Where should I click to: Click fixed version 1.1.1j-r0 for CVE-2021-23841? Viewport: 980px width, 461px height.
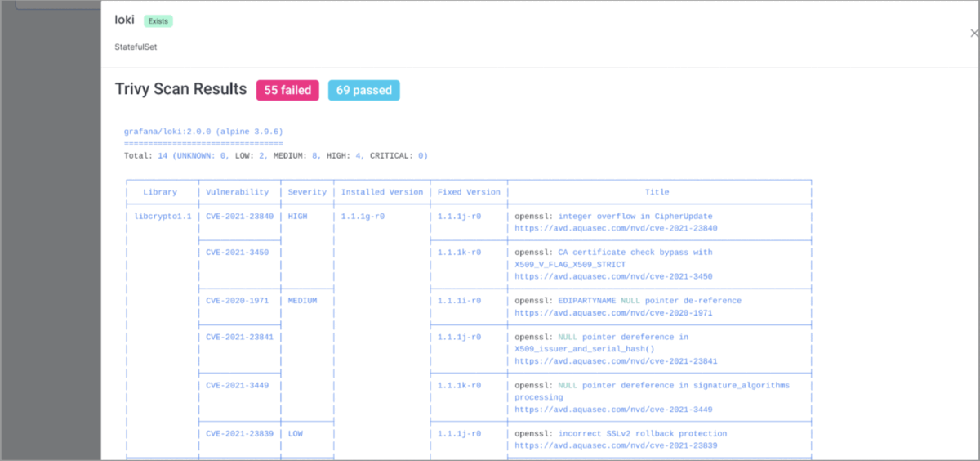pyautogui.click(x=459, y=337)
